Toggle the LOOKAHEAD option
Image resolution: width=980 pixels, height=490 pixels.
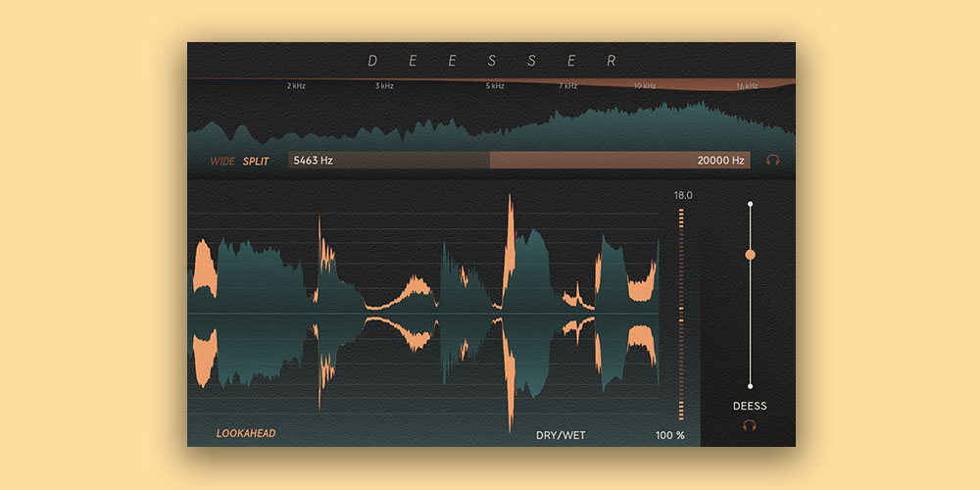(246, 433)
